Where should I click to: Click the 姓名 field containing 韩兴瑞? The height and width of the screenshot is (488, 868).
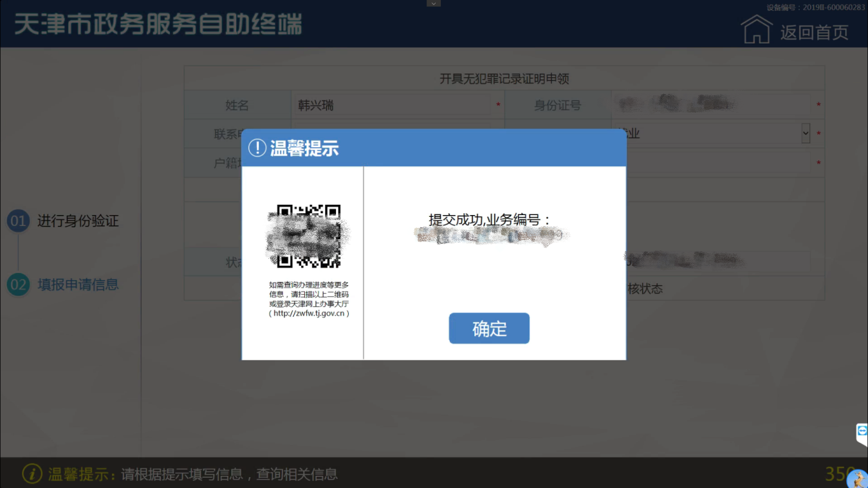(392, 105)
